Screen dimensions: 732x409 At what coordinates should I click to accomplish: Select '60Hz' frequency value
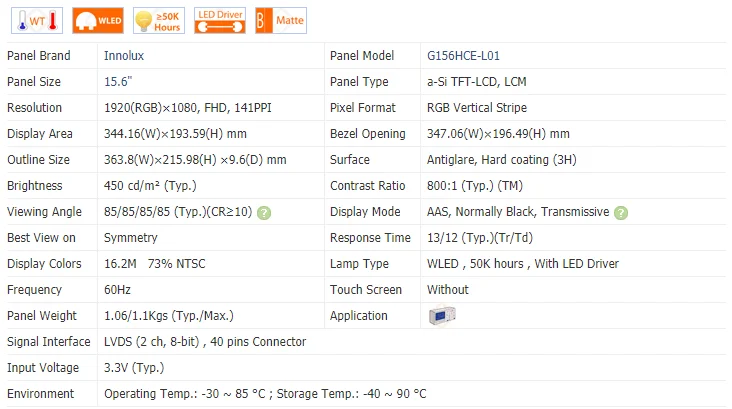117,290
